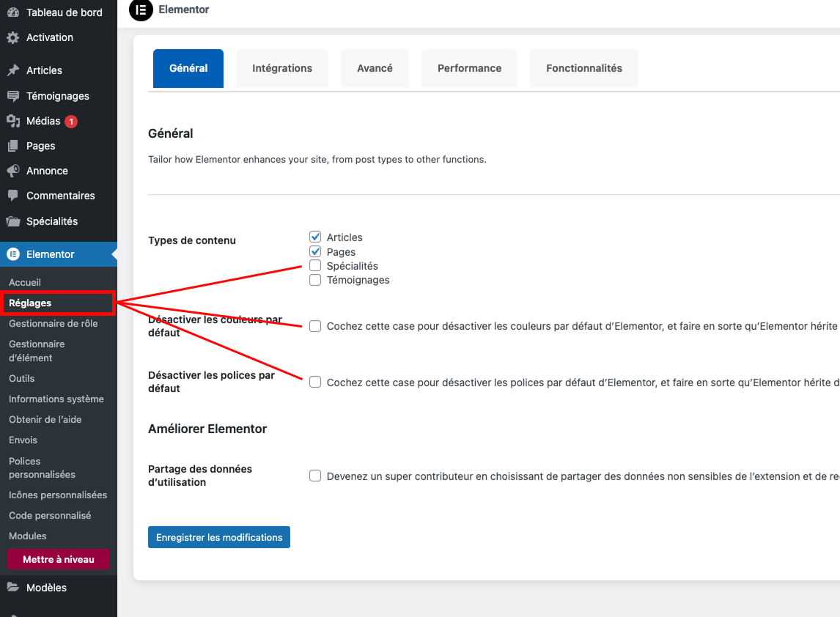Click the Médias library icon
Image resolution: width=840 pixels, height=617 pixels.
13,121
